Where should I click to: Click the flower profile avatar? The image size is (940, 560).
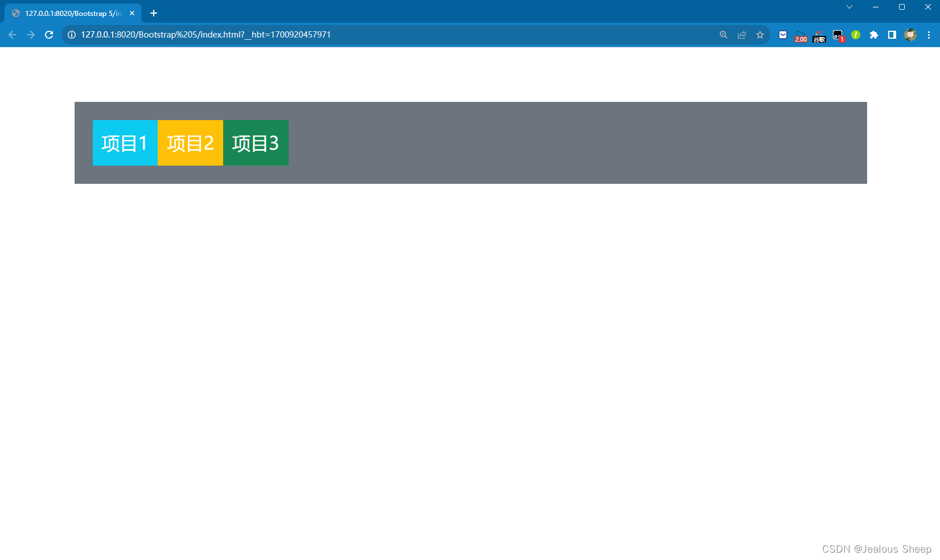click(x=910, y=35)
